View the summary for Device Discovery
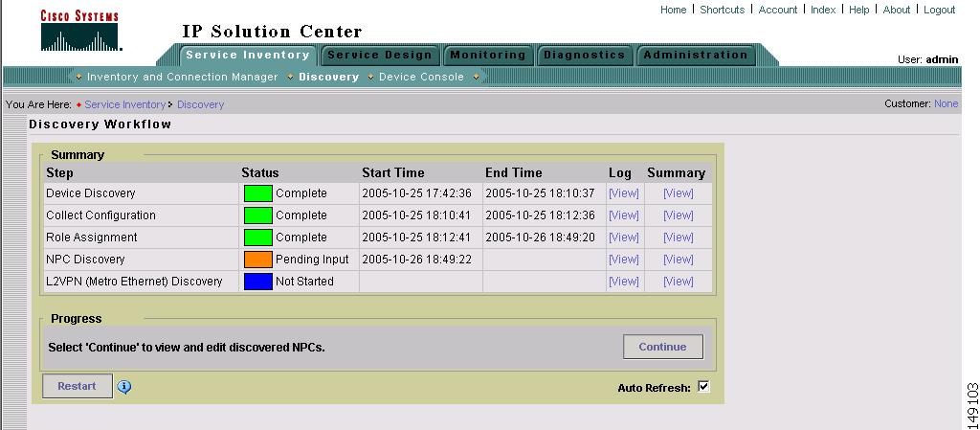The width and height of the screenshot is (980, 430). tap(679, 193)
